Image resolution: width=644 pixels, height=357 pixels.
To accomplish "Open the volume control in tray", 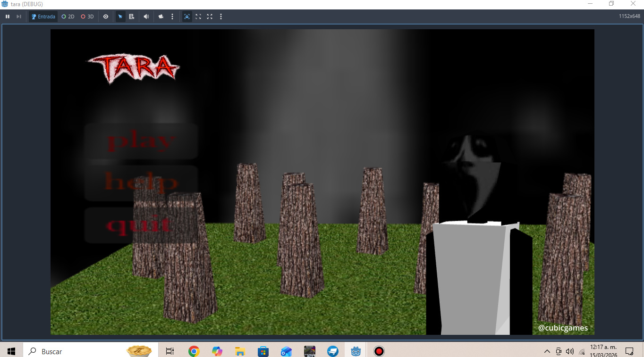I will pyautogui.click(x=570, y=351).
